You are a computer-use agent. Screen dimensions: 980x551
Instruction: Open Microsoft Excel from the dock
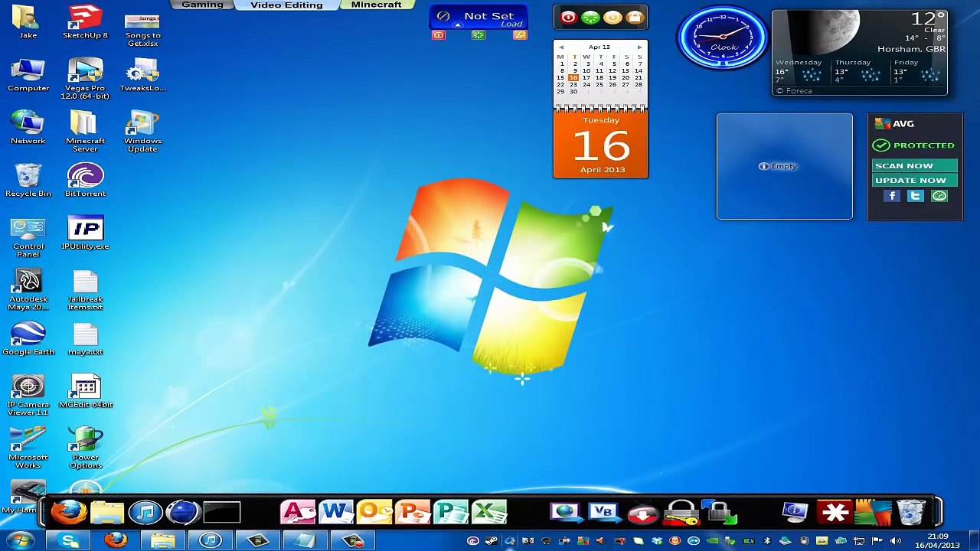coord(489,511)
